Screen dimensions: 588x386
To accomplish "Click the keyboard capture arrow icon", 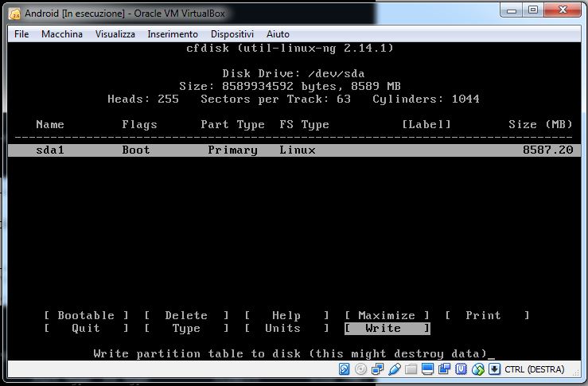I will pyautogui.click(x=494, y=369).
